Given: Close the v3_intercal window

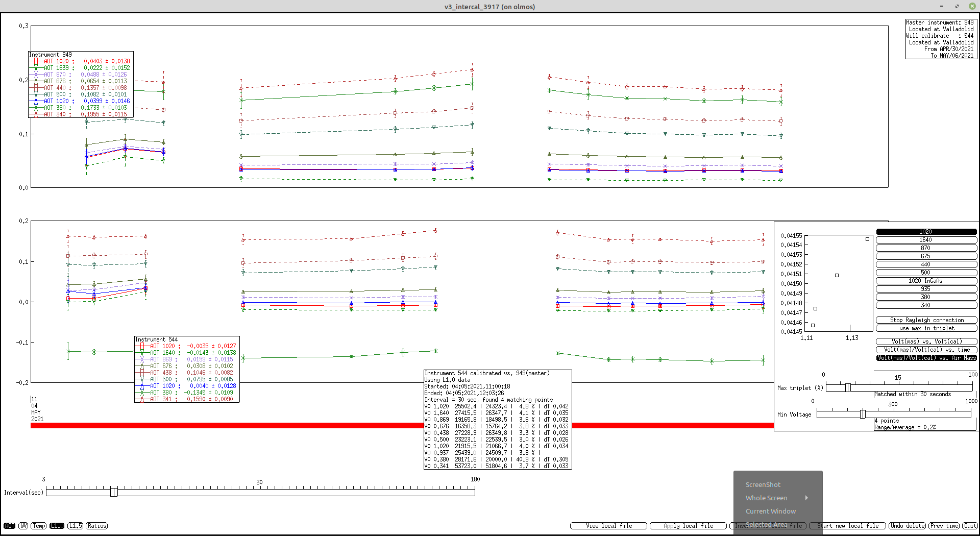Looking at the screenshot, I should [x=972, y=6].
